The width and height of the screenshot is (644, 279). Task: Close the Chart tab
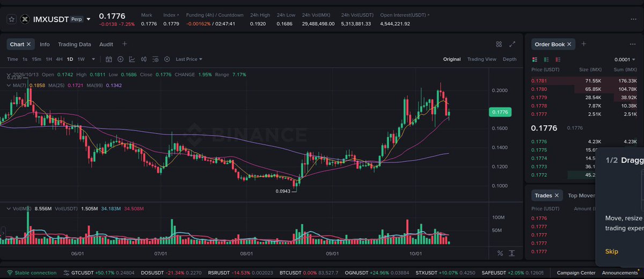pos(29,44)
